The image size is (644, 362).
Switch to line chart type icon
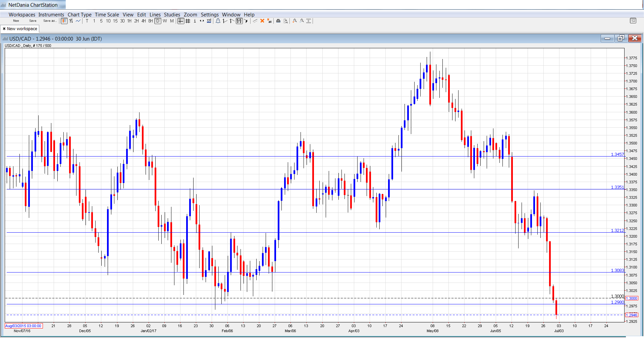[x=78, y=21]
